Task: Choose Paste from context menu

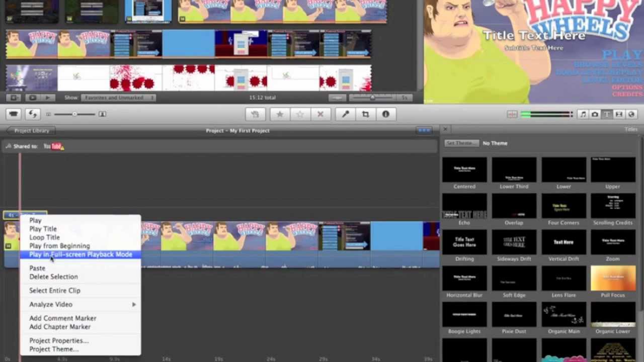Action: (x=80, y=268)
